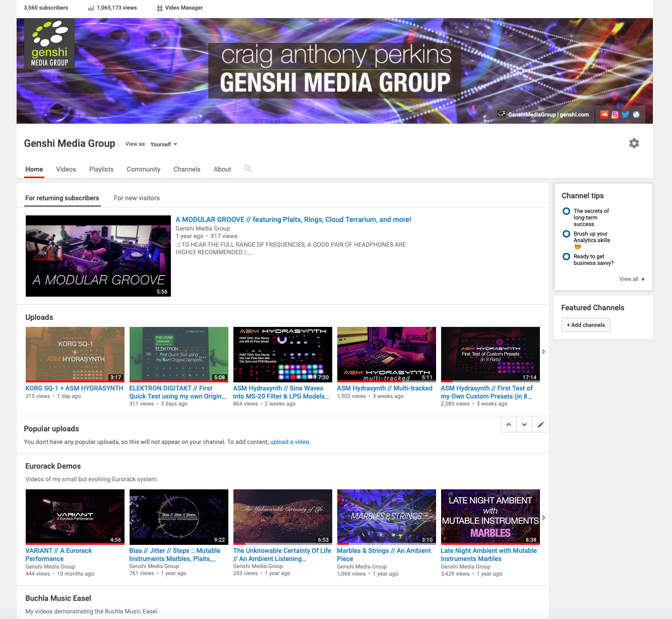
Task: Open the Playlists tab
Action: click(x=101, y=170)
